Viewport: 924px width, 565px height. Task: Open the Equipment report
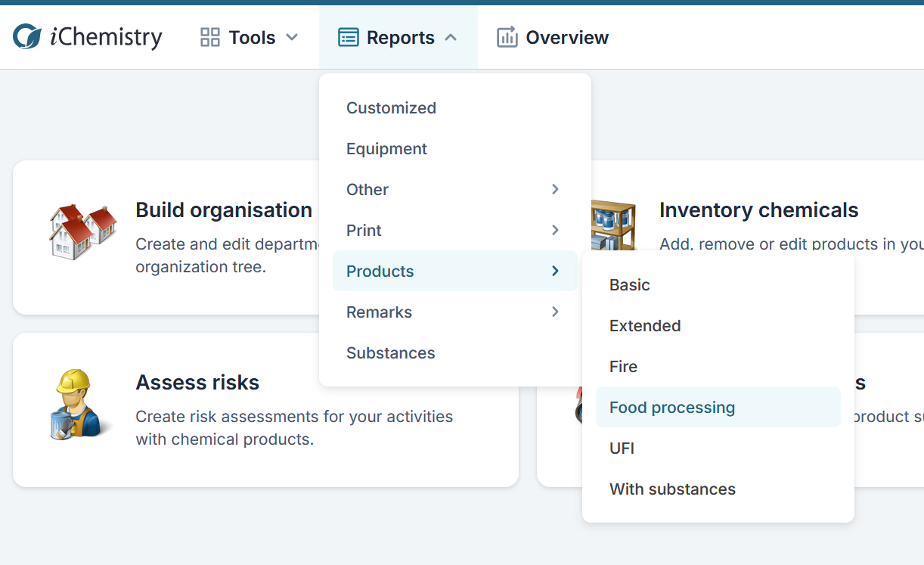click(x=386, y=149)
